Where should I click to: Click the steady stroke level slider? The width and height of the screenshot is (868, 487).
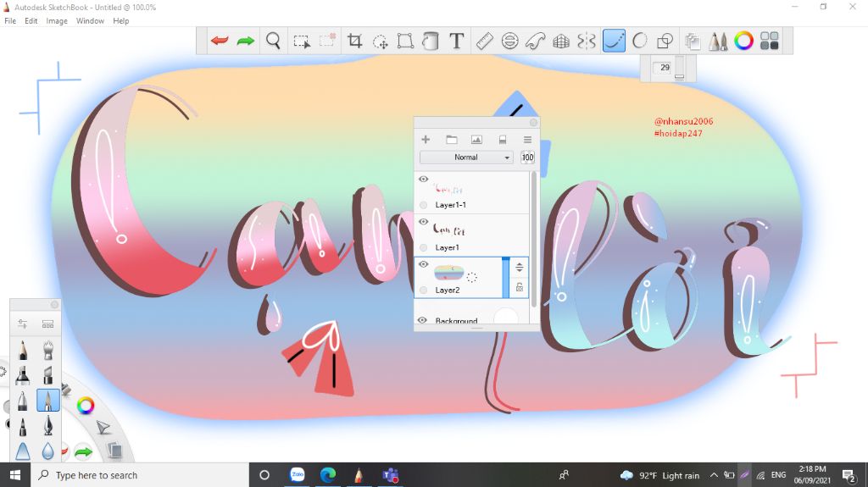point(679,69)
